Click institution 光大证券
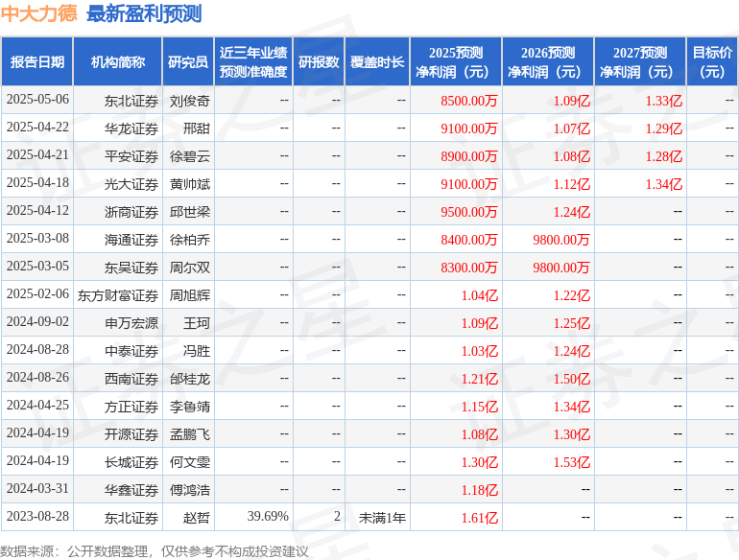Screen dimensions: 739x560 pos(131,184)
